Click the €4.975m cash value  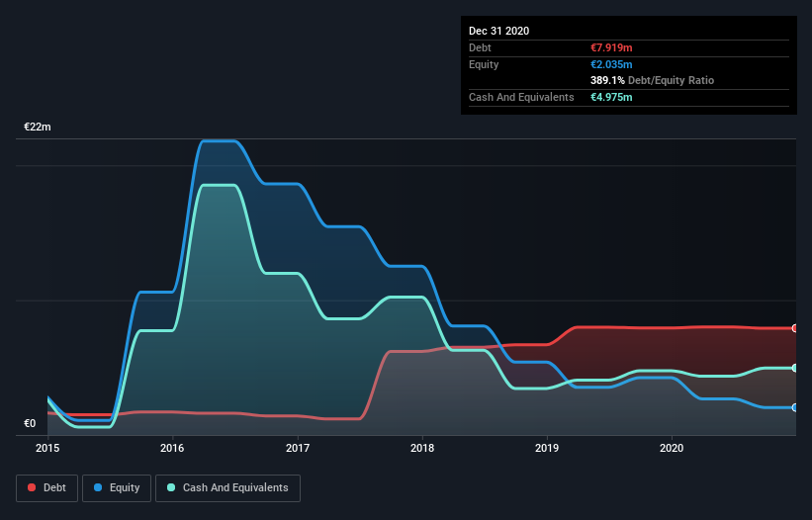(x=611, y=97)
